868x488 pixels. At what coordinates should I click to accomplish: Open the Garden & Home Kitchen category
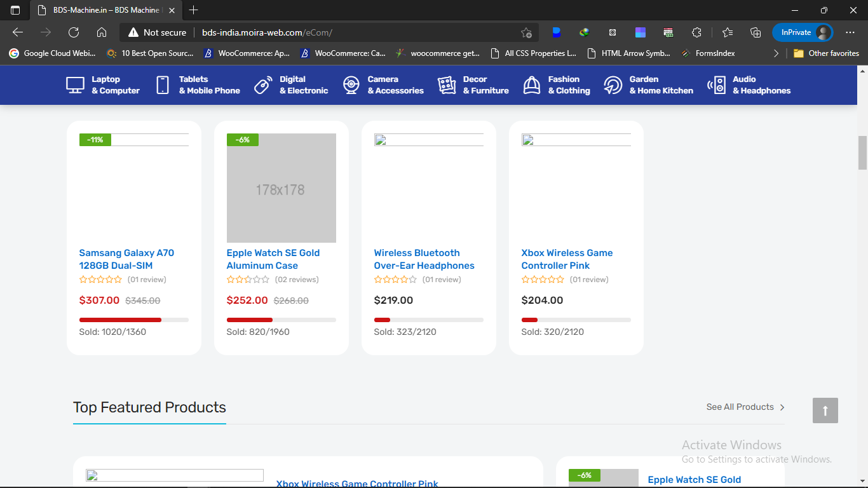tap(649, 85)
